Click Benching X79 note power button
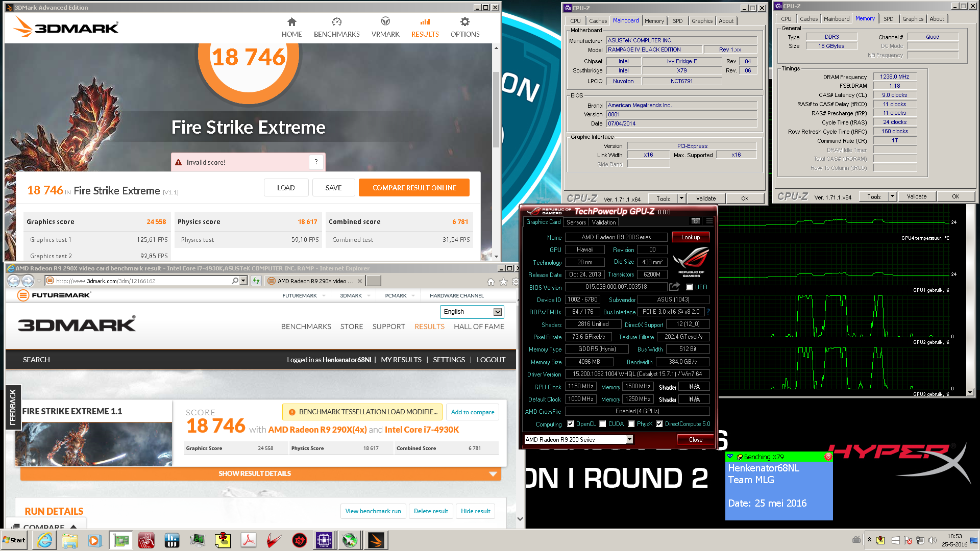The width and height of the screenshot is (980, 551). click(828, 457)
